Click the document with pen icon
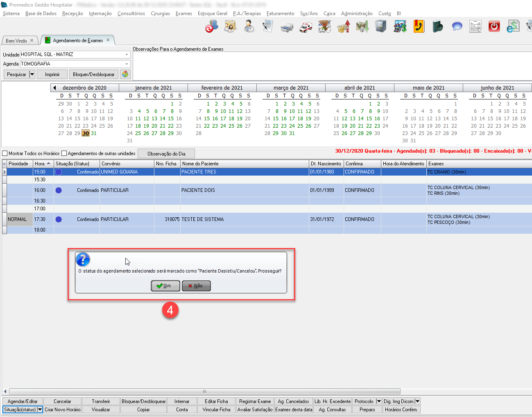Screen dimensions: 532x417 coord(267,27)
